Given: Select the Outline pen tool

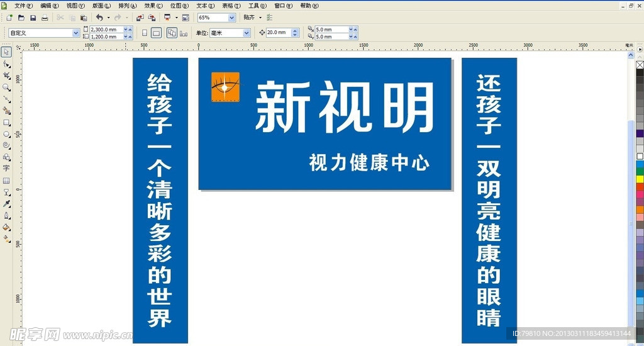Looking at the screenshot, I should (x=6, y=215).
